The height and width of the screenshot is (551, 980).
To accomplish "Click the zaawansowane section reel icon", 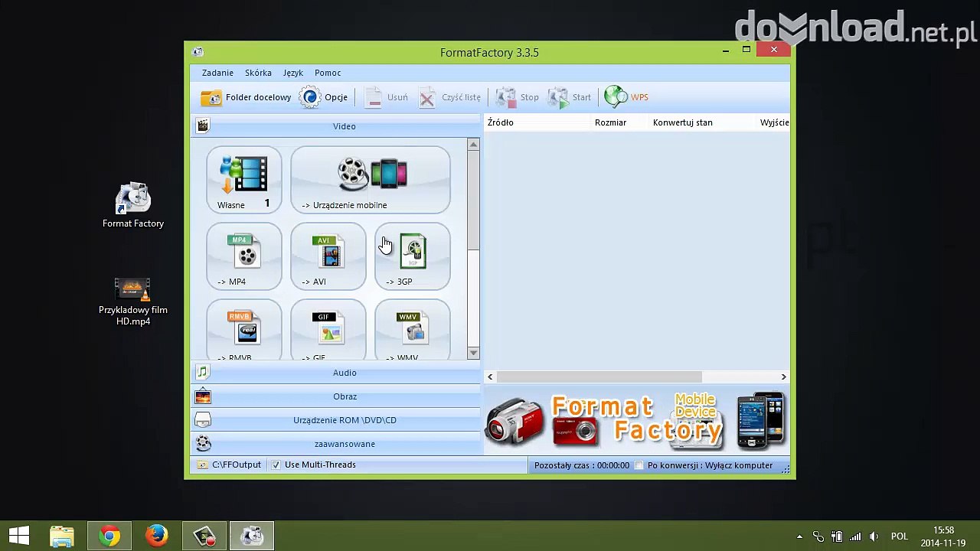I will (203, 443).
